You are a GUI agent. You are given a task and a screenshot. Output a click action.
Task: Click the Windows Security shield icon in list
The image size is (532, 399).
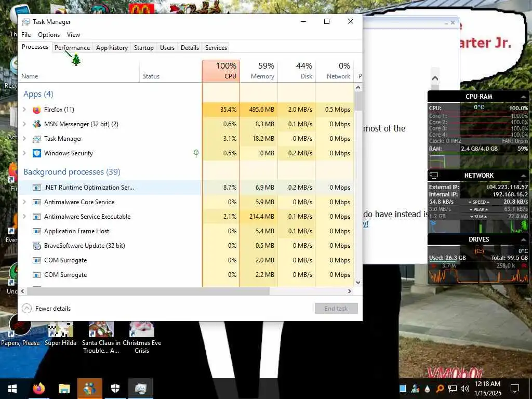[x=37, y=153]
